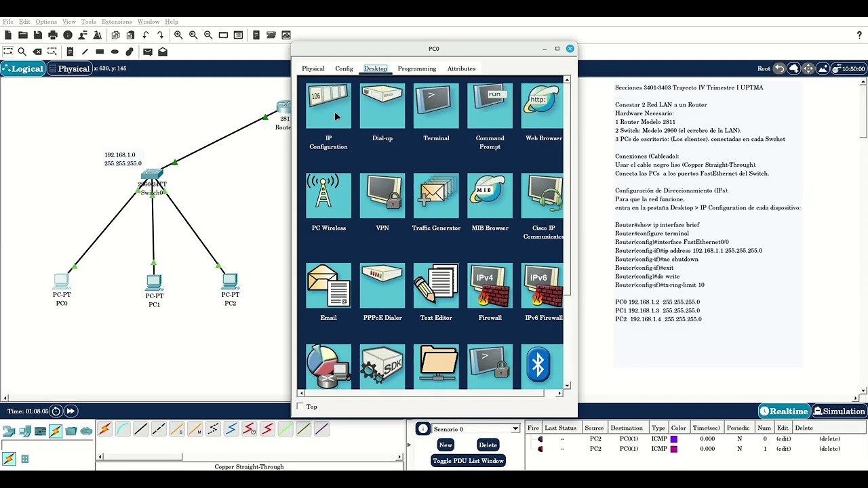Open the Attributes tab in the PC0 window
868x488 pixels.
(x=462, y=68)
